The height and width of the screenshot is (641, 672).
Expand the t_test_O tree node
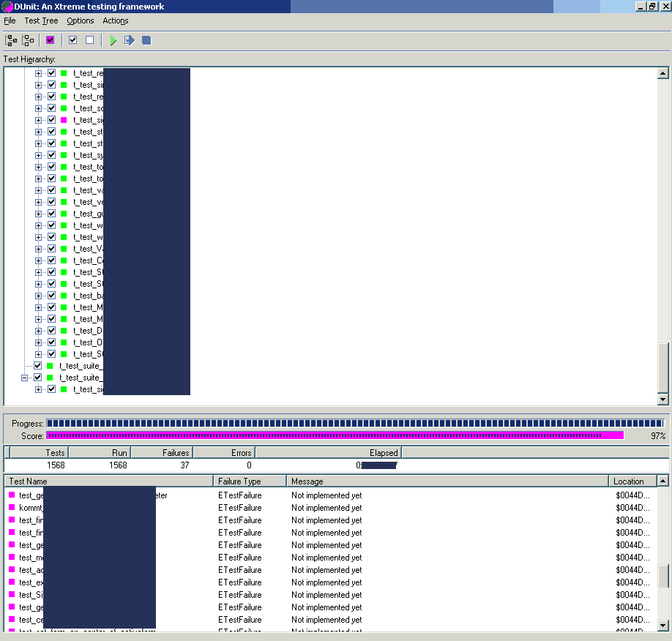click(x=38, y=342)
